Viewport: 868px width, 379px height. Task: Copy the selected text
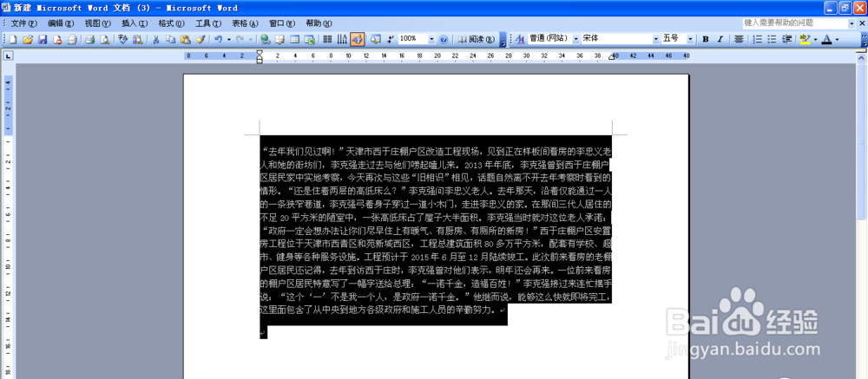coord(170,39)
